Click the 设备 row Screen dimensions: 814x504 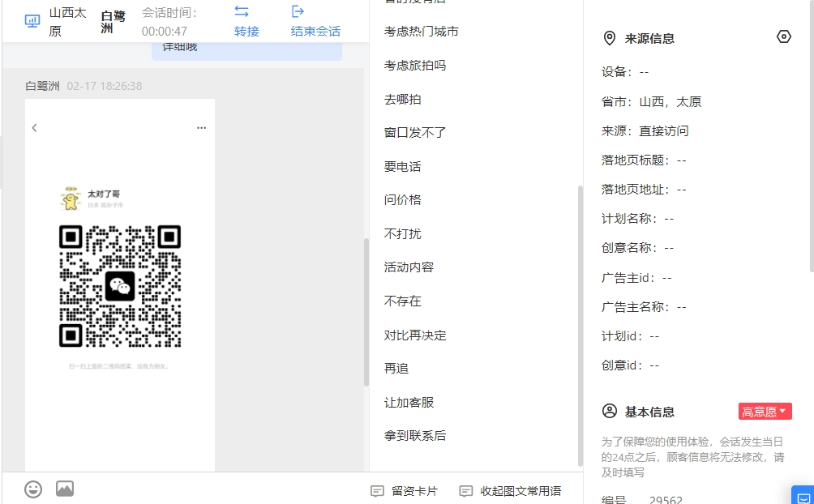(x=625, y=72)
